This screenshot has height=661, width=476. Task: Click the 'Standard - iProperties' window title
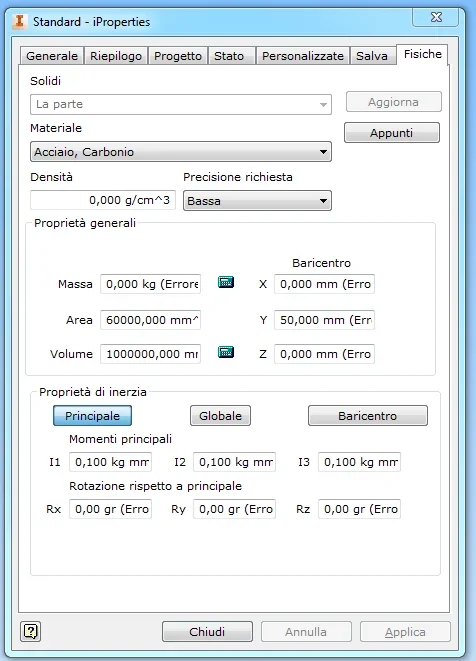(x=91, y=22)
